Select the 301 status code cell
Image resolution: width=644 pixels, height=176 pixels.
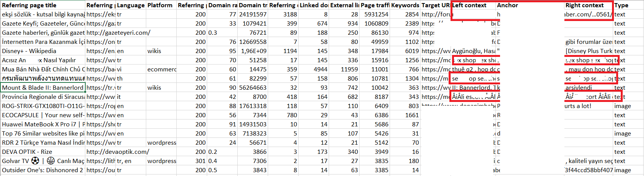pos(192,161)
